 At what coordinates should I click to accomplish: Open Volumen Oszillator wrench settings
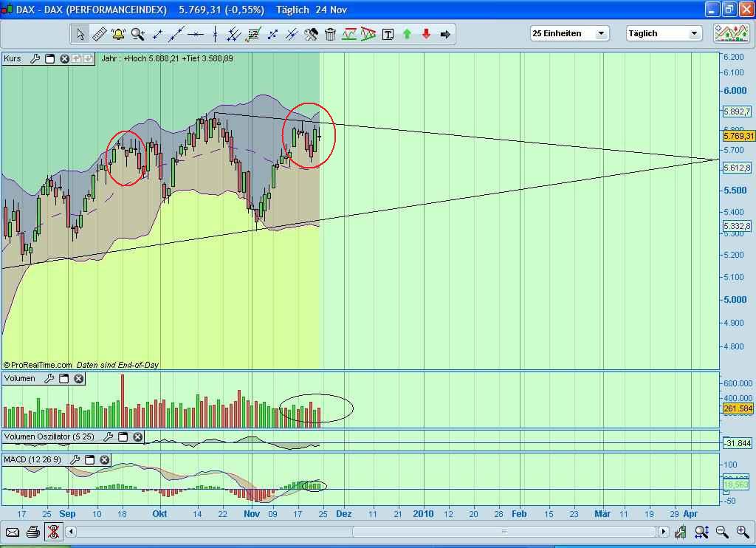click(109, 436)
